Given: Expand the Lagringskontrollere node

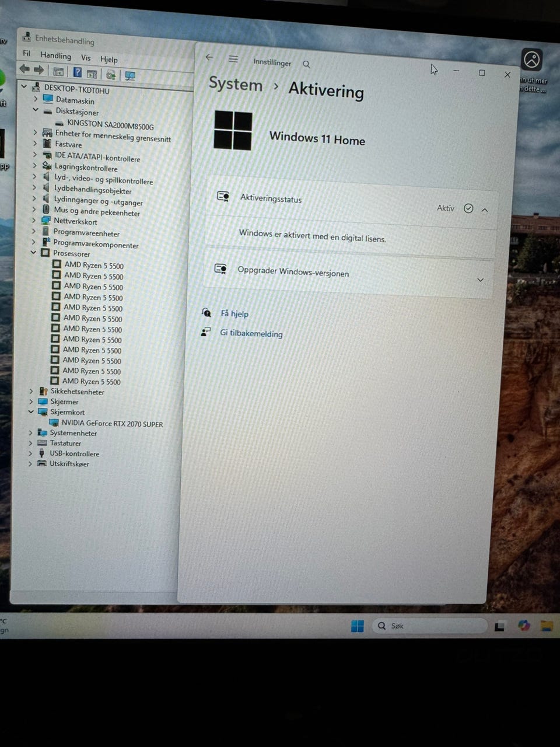Looking at the screenshot, I should pyautogui.click(x=34, y=166).
